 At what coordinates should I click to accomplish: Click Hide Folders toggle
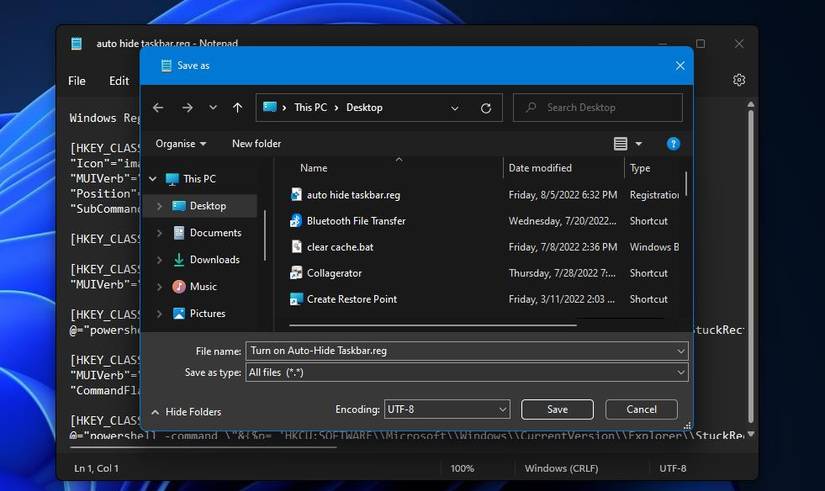[186, 411]
